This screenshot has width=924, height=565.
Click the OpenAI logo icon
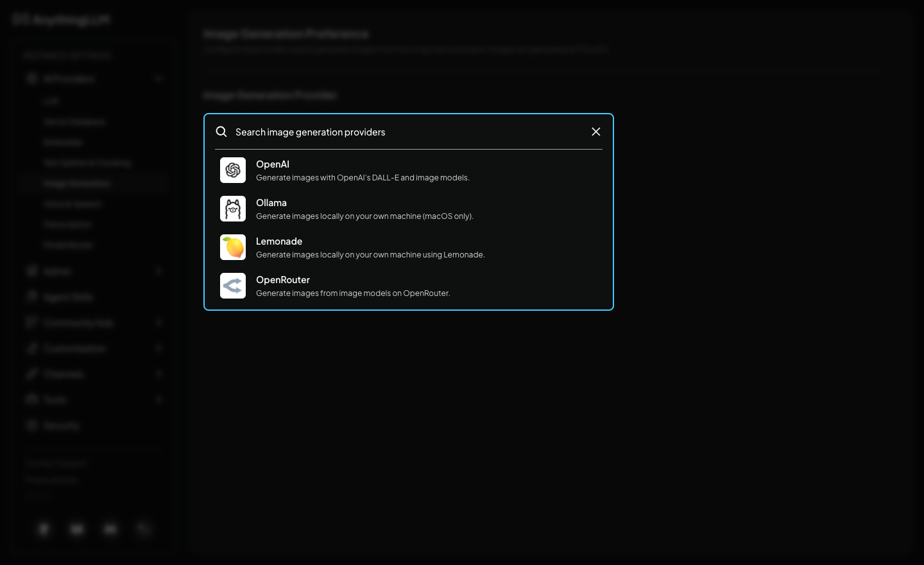click(x=233, y=170)
